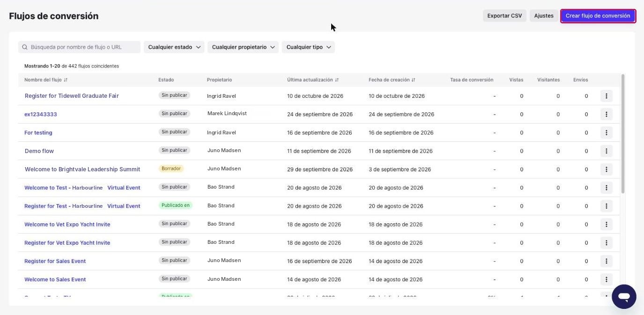Open actions menu for For testing row
644x315 pixels.
(x=606, y=132)
